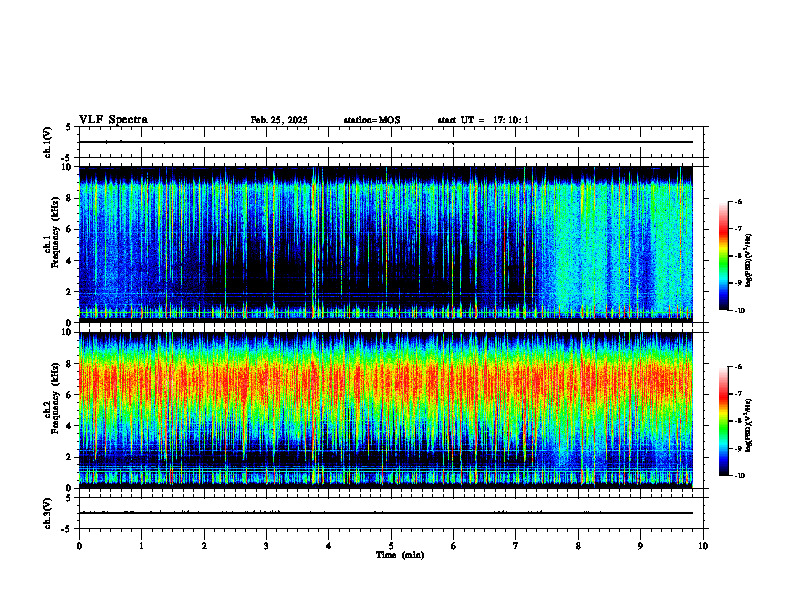Click the ch.3 voltage waveform trace
Image resolution: width=792 pixels, height=612 pixels.
tap(386, 513)
